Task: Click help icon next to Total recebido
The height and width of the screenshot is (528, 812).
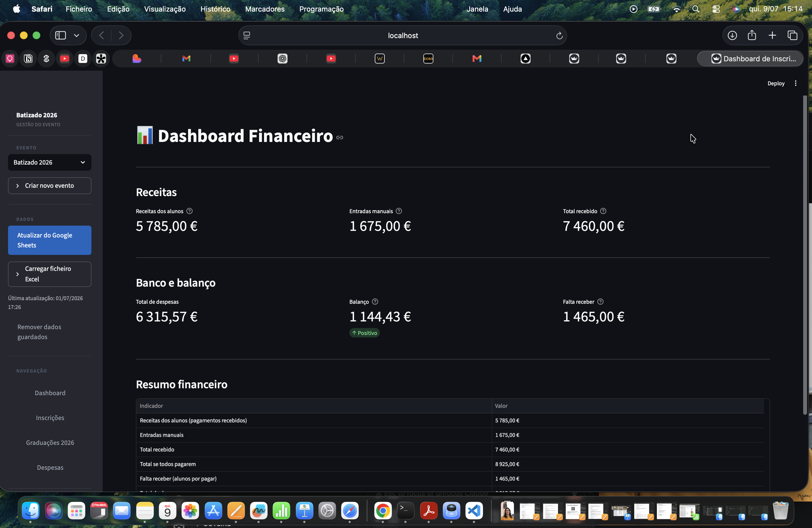Action: point(603,211)
